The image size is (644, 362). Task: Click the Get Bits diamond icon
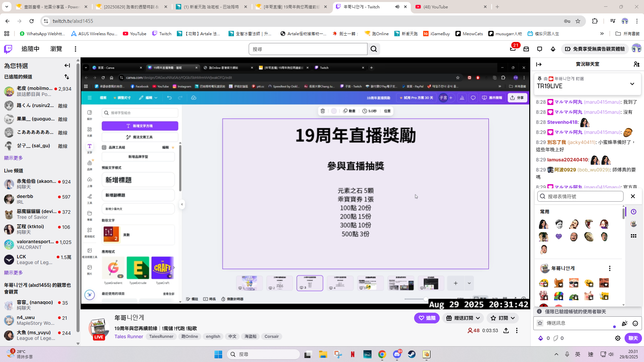pyautogui.click(x=553, y=49)
